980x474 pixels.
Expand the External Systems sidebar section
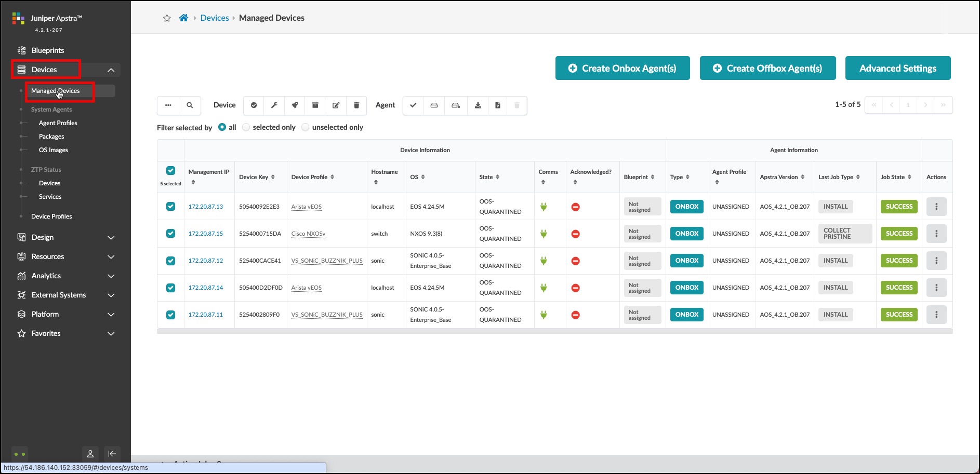(111, 295)
